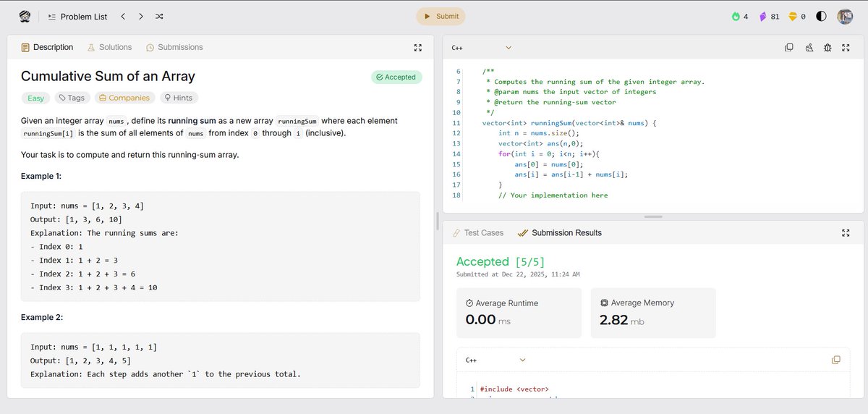Click the 'Submitted at Dec 22, 2025' timestamp
This screenshot has height=414, width=868.
[x=518, y=274]
